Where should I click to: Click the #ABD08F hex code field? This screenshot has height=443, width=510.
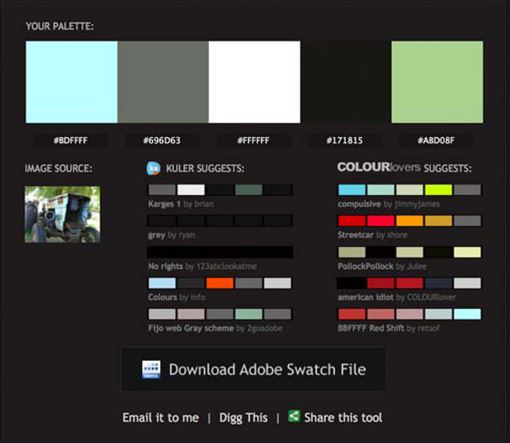point(436,140)
